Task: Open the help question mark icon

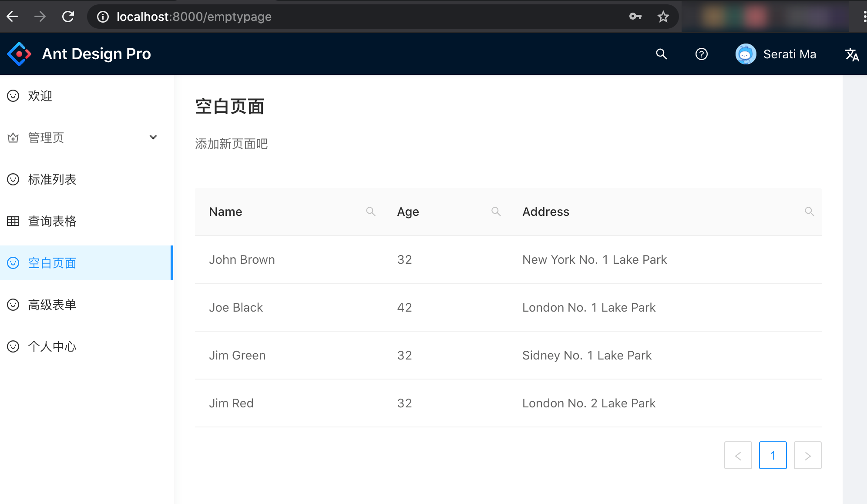Action: click(701, 54)
